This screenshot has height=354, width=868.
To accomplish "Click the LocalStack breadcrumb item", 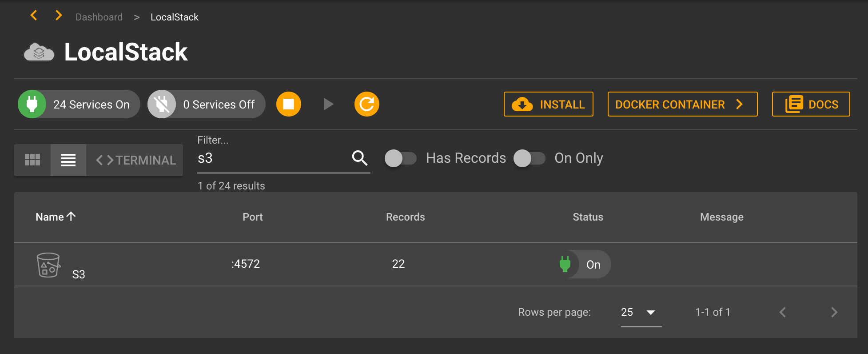I will pos(175,17).
